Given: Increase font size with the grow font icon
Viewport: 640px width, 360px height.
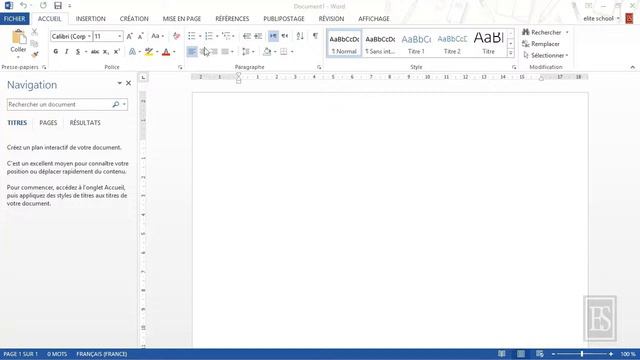Looking at the screenshot, I should (x=129, y=36).
